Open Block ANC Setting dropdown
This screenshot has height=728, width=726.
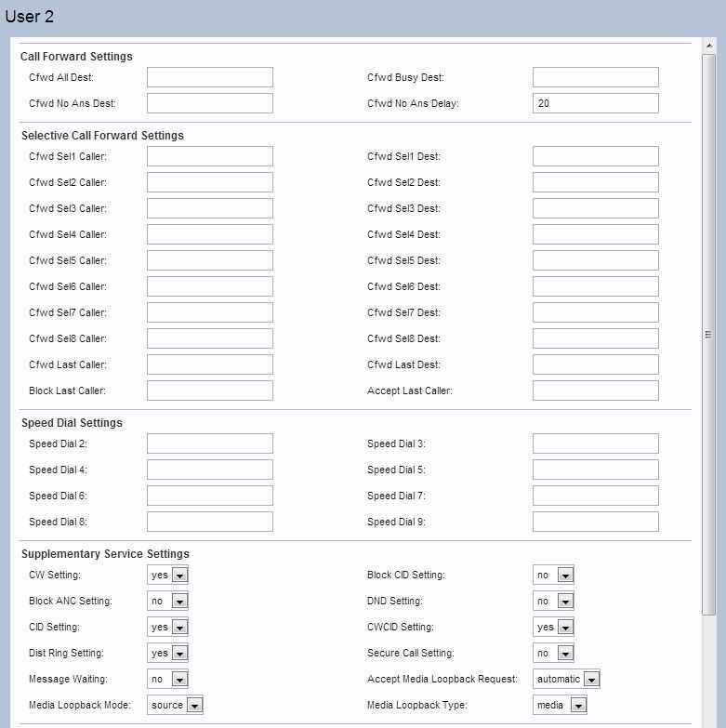(x=168, y=602)
